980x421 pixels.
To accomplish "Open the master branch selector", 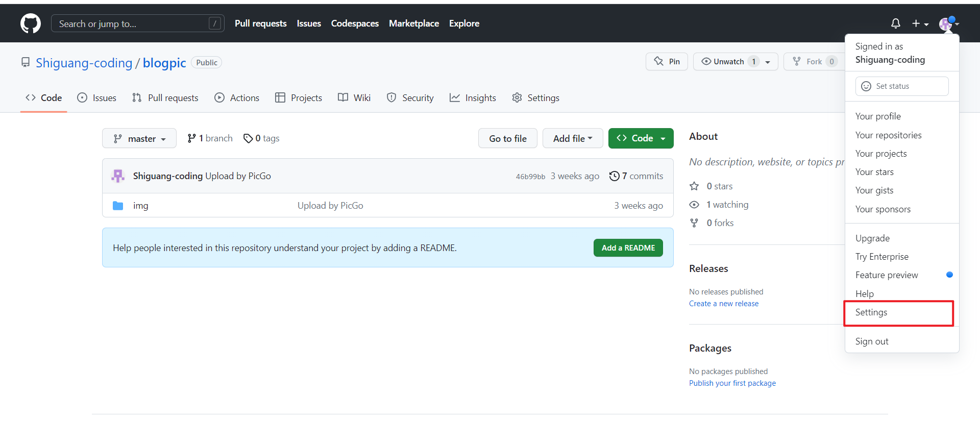I will click(139, 138).
